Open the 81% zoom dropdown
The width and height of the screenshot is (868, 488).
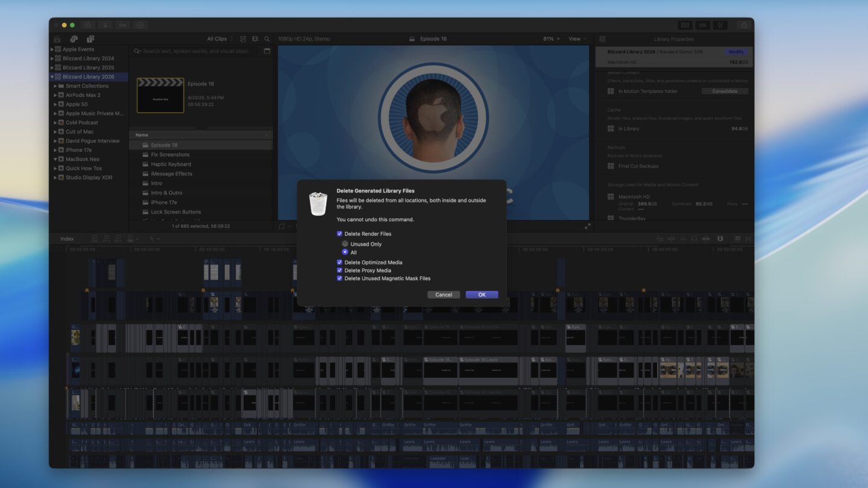pos(552,39)
